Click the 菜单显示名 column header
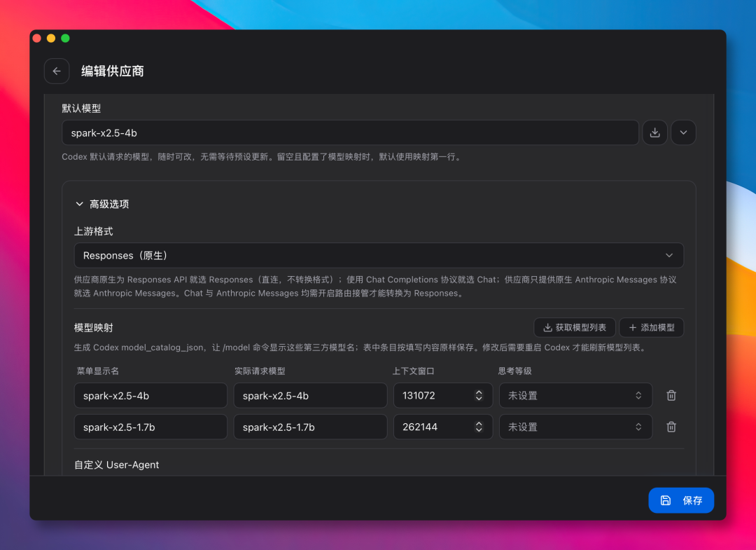The width and height of the screenshot is (756, 550). pos(97,371)
